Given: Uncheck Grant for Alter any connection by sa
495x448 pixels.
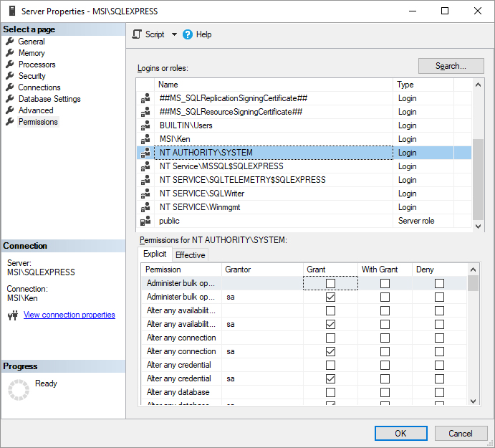Looking at the screenshot, I should click(330, 351).
